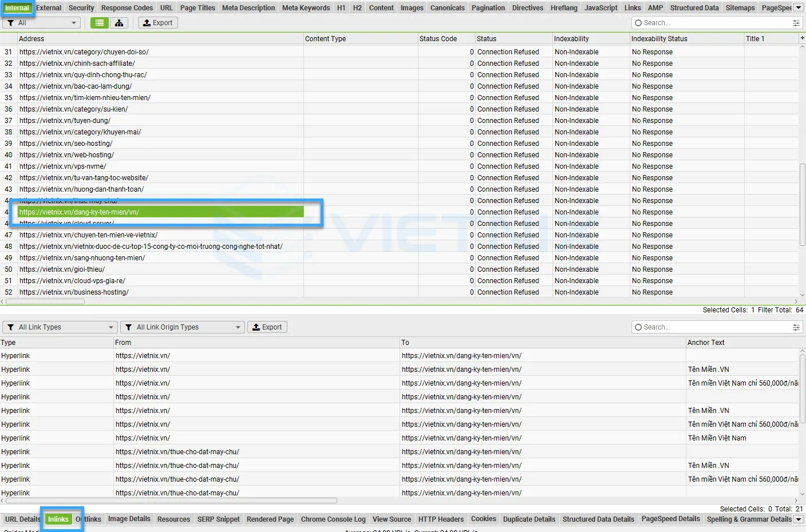Expand All Link Types dropdown
The width and height of the screenshot is (806, 532).
[60, 327]
